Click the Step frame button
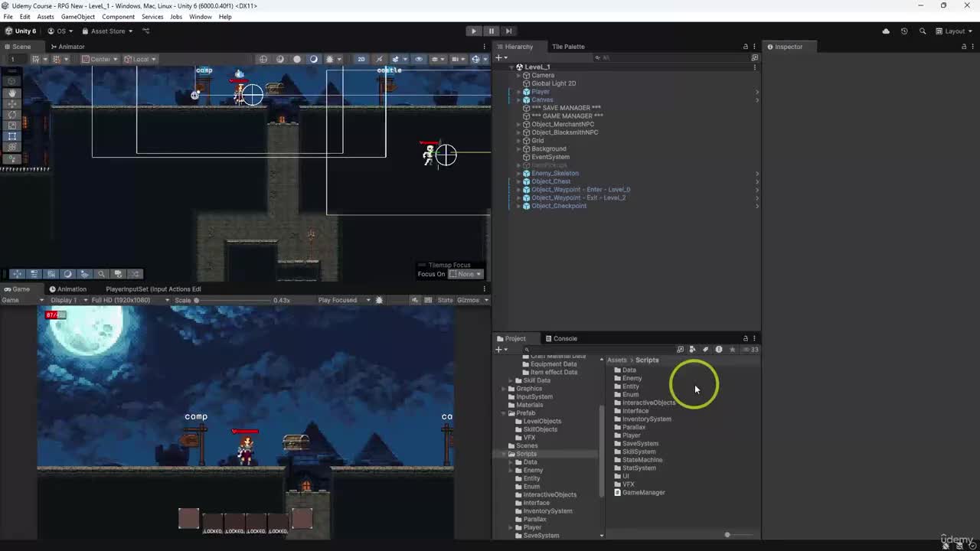The height and width of the screenshot is (551, 980). click(x=508, y=31)
